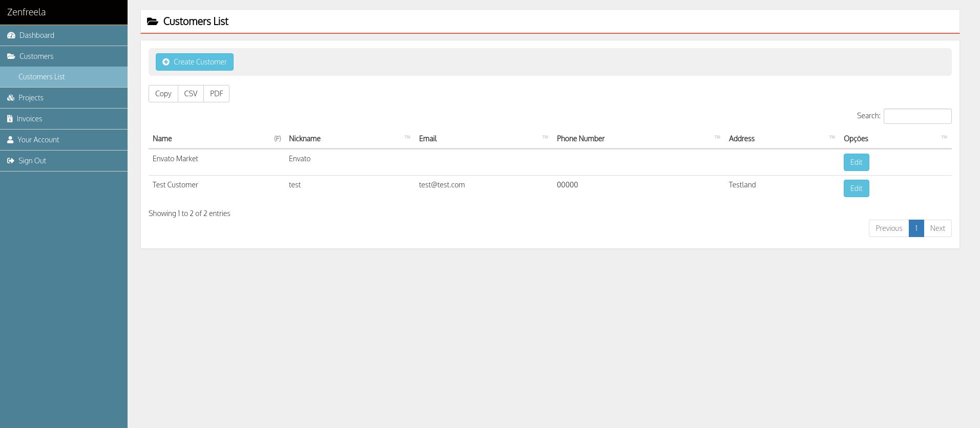Open the Invoices menu item
The image size is (980, 428).
[29, 119]
